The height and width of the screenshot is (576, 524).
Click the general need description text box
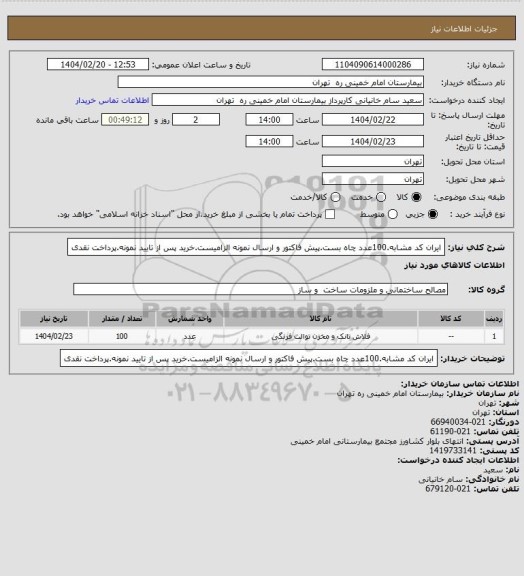click(x=256, y=247)
